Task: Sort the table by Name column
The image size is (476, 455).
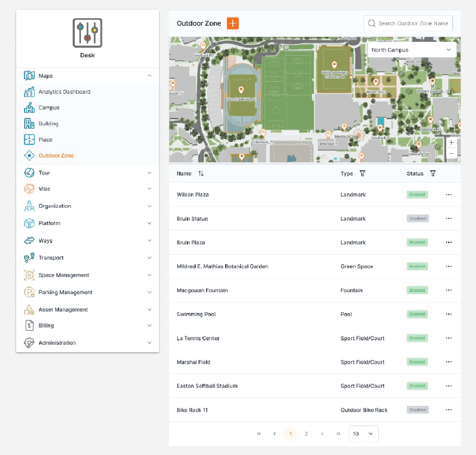Action: coord(201,174)
